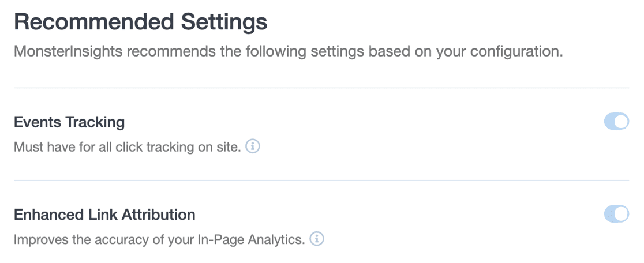Select the Events Tracking setting label
Image resolution: width=644 pixels, height=263 pixels.
point(69,122)
